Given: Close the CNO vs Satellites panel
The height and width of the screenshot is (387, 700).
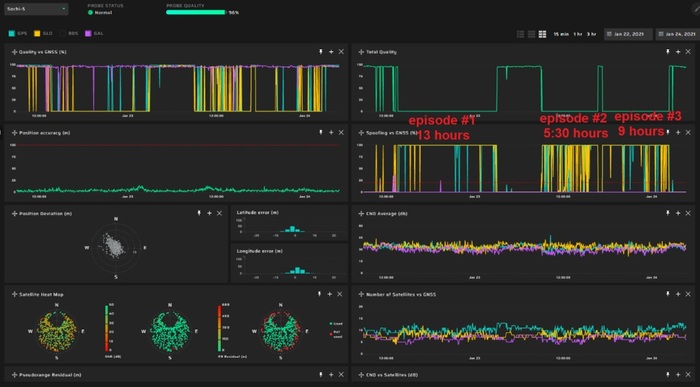Looking at the screenshot, I should pyautogui.click(x=688, y=375).
